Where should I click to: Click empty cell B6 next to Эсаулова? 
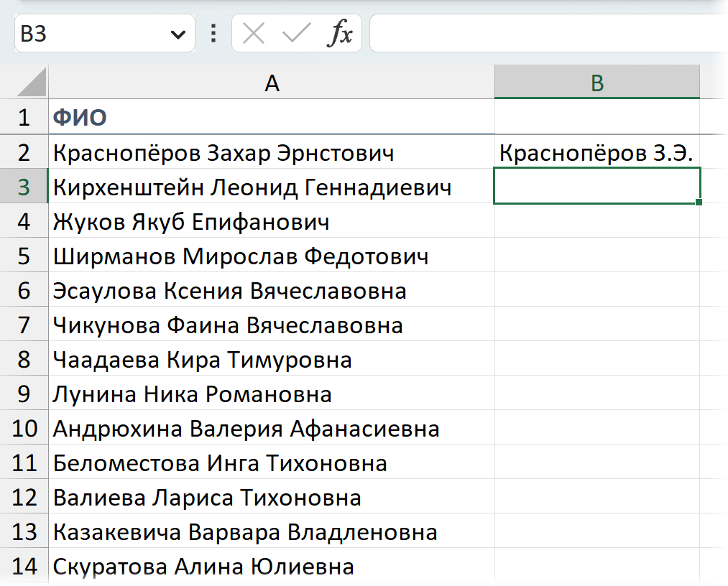pos(597,290)
